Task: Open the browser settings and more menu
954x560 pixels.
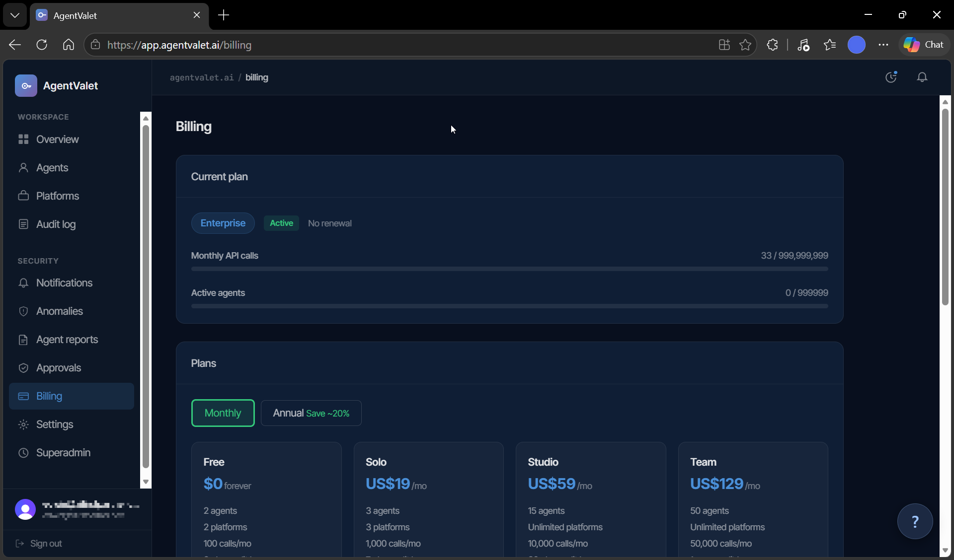Action: [x=883, y=45]
